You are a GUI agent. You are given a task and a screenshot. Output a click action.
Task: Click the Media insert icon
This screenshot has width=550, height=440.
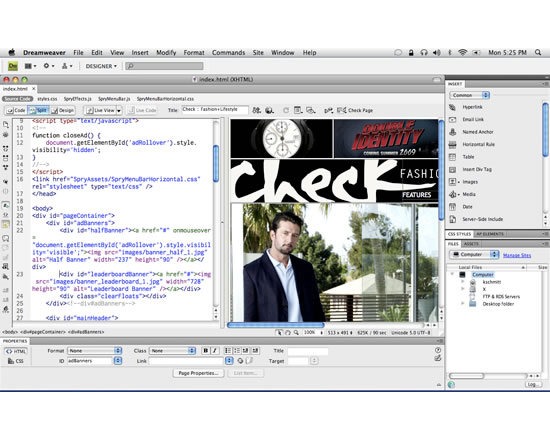tap(452, 194)
